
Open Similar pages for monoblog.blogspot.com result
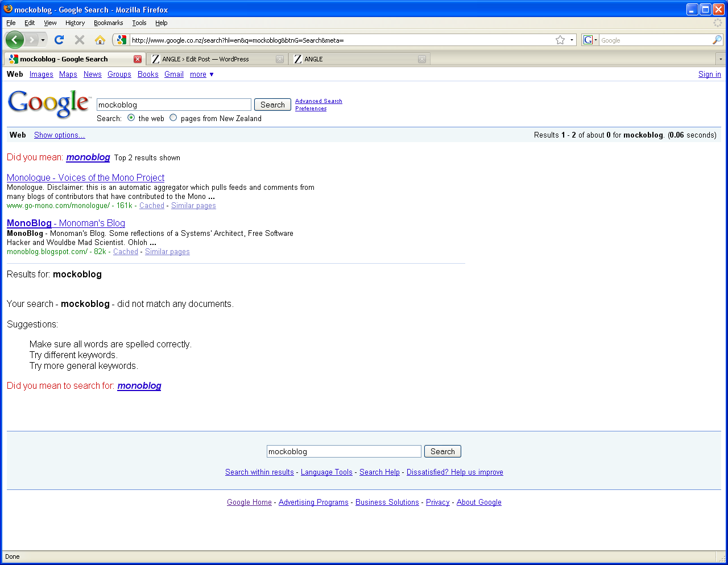(167, 252)
